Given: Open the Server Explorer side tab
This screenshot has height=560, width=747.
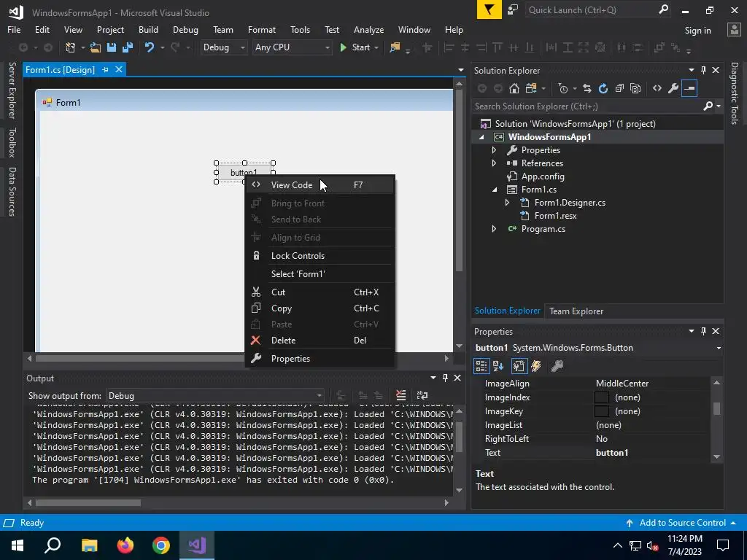Looking at the screenshot, I should 12,90.
